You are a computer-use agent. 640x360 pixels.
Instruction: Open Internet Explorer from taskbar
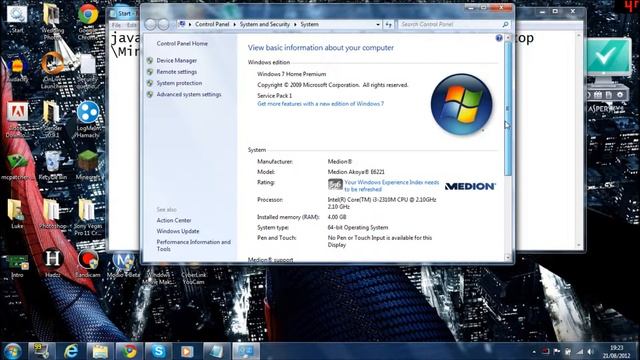(x=70, y=351)
